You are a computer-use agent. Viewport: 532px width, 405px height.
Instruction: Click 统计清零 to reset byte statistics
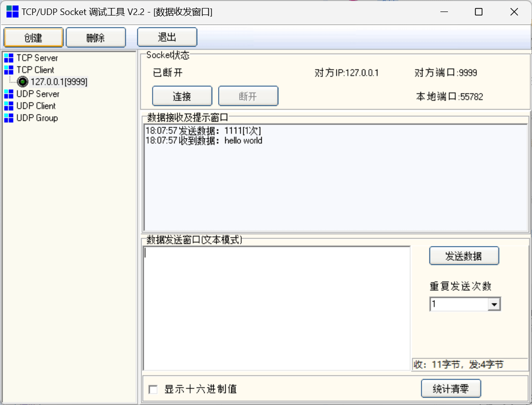click(x=450, y=388)
